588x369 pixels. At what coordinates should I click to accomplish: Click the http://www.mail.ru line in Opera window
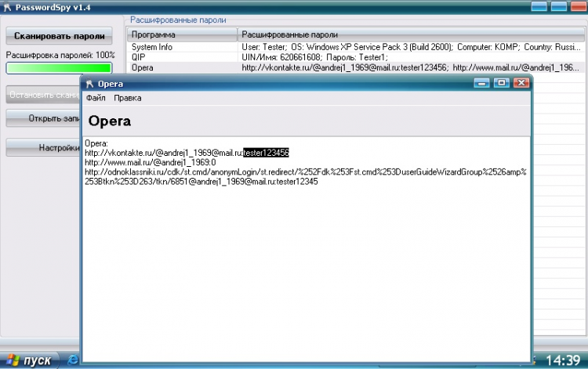click(150, 162)
